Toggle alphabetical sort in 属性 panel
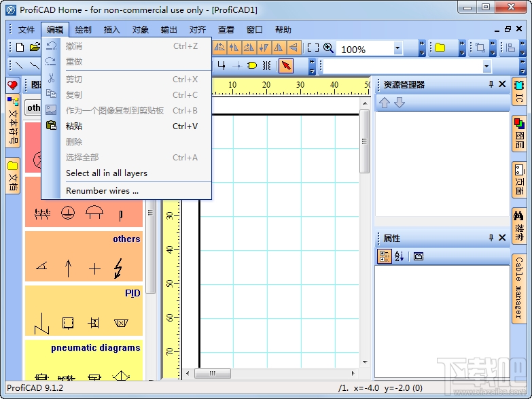 [x=400, y=256]
